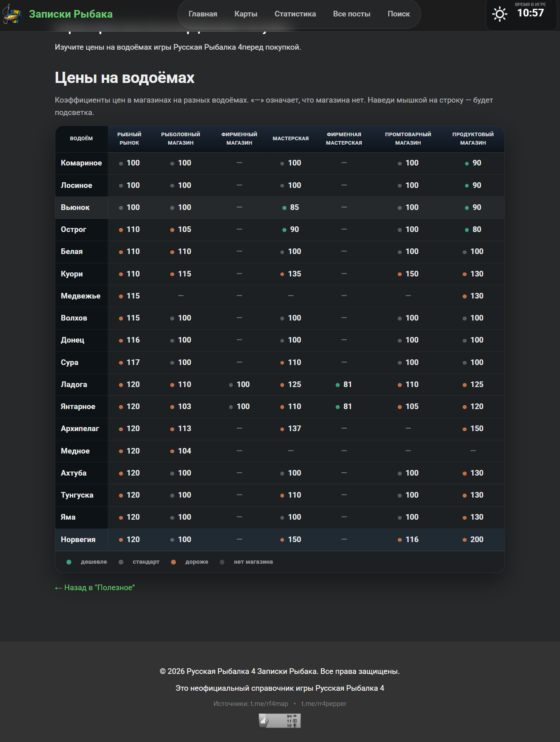Open the t.me/rr4pepper source link
The height and width of the screenshot is (742, 560).
tap(324, 704)
